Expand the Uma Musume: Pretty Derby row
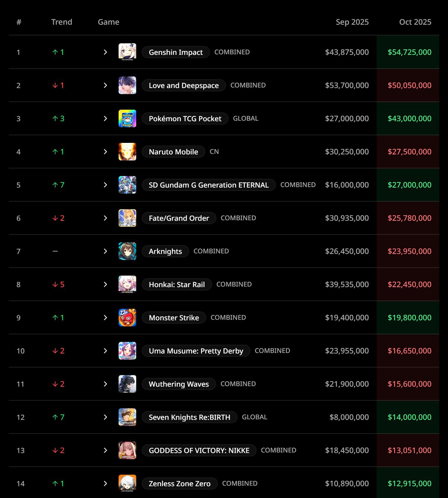Screen dimensions: 448x498 click(x=105, y=351)
